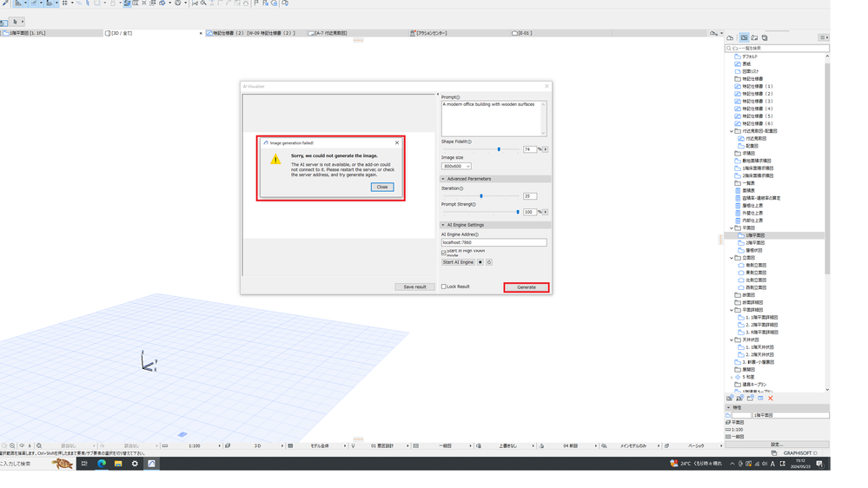Switch to the E-01 tab
Image resolution: width=868 pixels, height=488 pixels.
524,33
